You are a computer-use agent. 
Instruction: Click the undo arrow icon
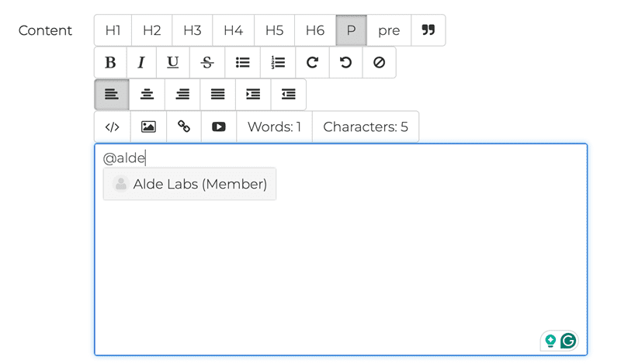click(345, 63)
